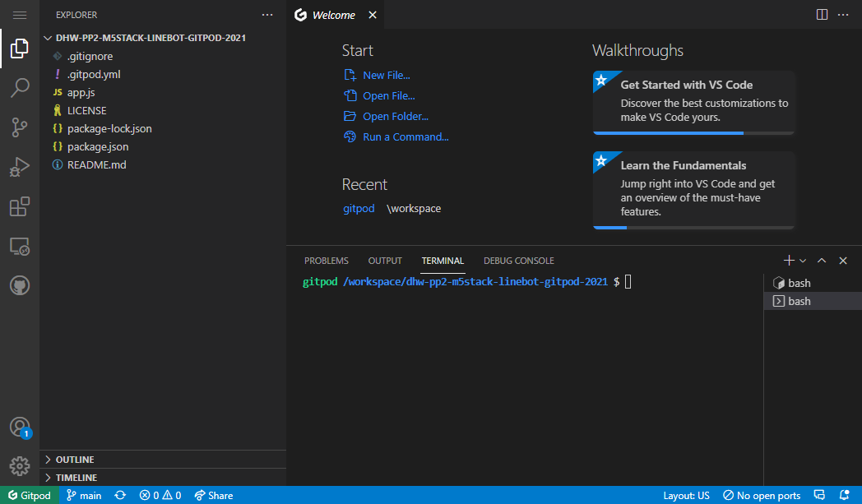This screenshot has height=504, width=862.
Task: Expand the OUTLINE section
Action: [163, 460]
